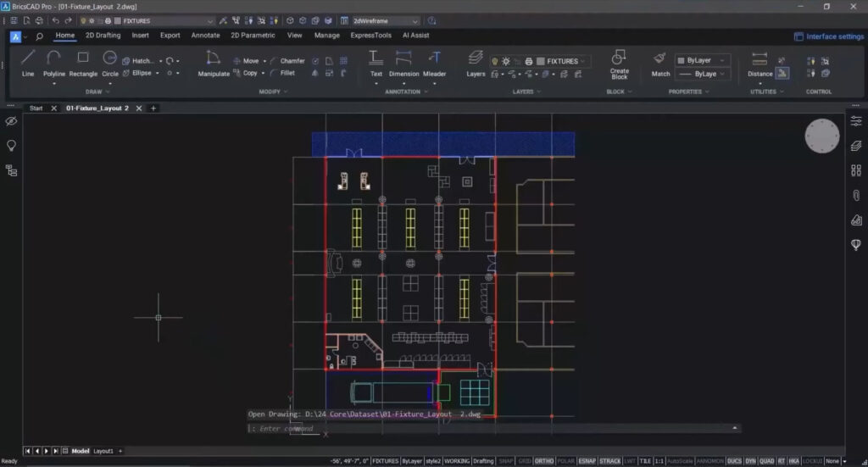Open the Insert ribbon tab
This screenshot has height=467, width=868.
coord(140,36)
